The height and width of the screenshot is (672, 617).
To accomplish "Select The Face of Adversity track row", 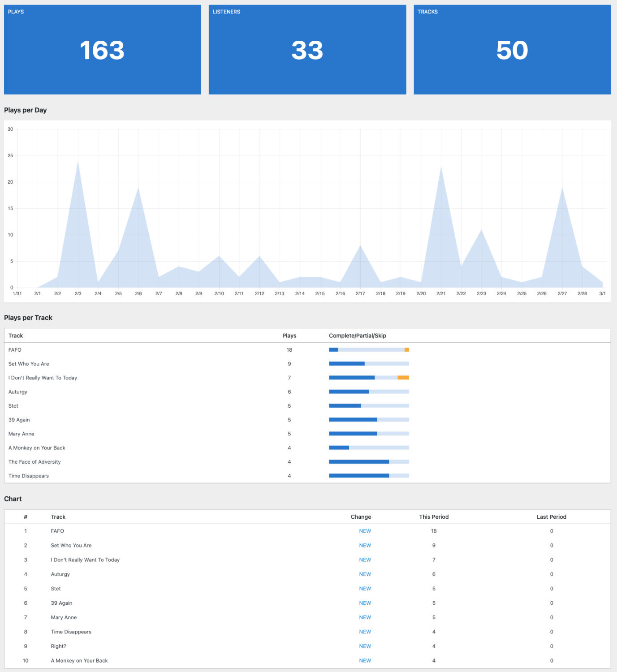I will tap(35, 462).
